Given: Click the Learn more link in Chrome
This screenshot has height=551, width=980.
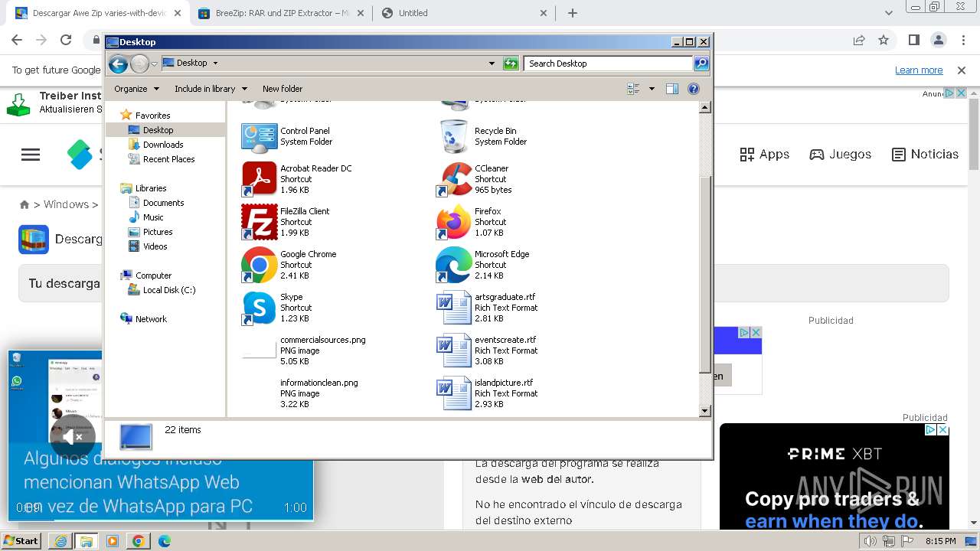Looking at the screenshot, I should [919, 70].
